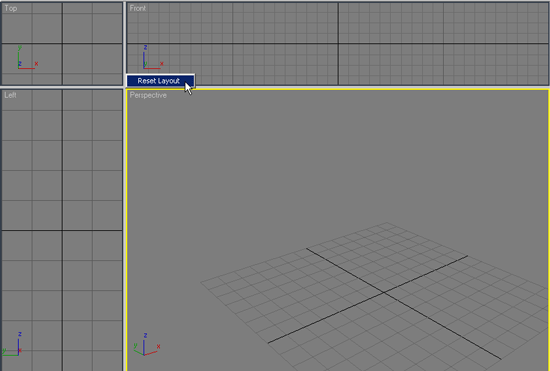The width and height of the screenshot is (550, 371).
Task: Choose Reset Layout from the context menu
Action: 160,81
